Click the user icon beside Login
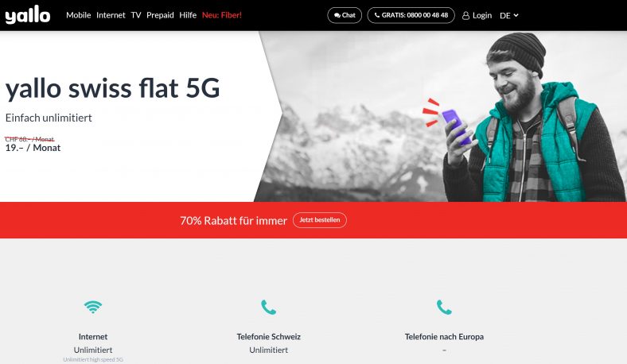This screenshot has width=627, height=364. (465, 16)
